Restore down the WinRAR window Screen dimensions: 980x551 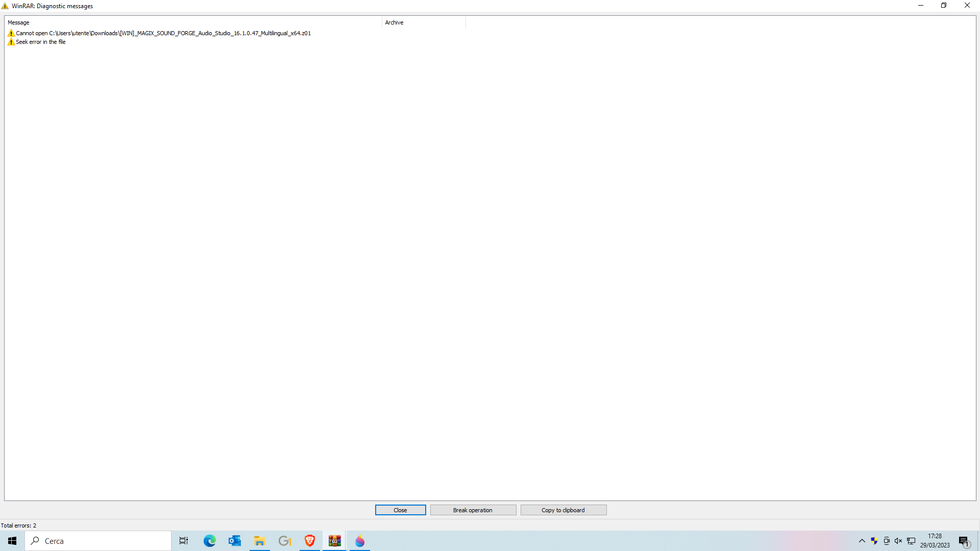click(944, 6)
